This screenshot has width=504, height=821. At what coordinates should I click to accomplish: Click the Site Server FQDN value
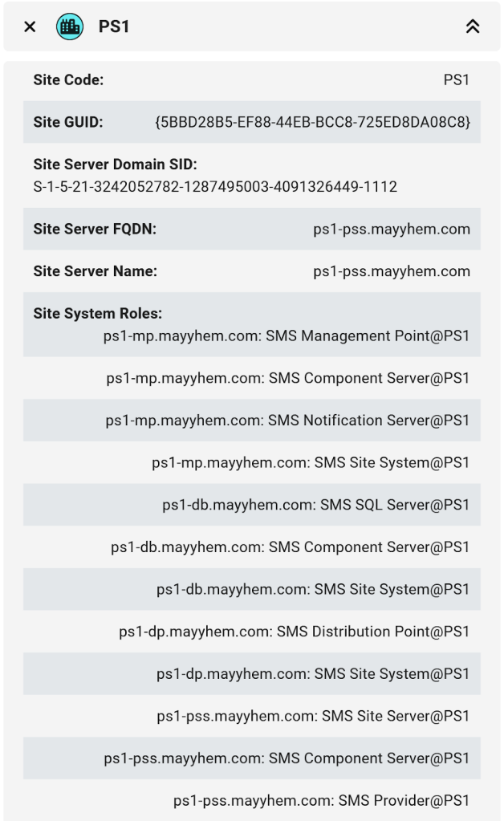(x=391, y=230)
